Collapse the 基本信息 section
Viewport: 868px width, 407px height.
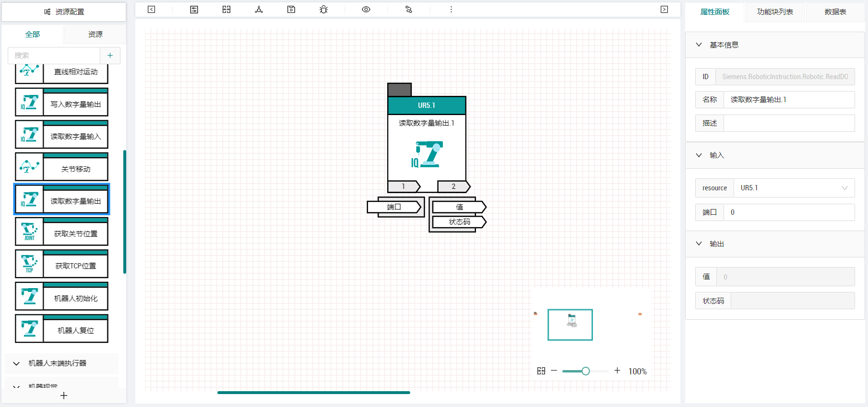699,45
